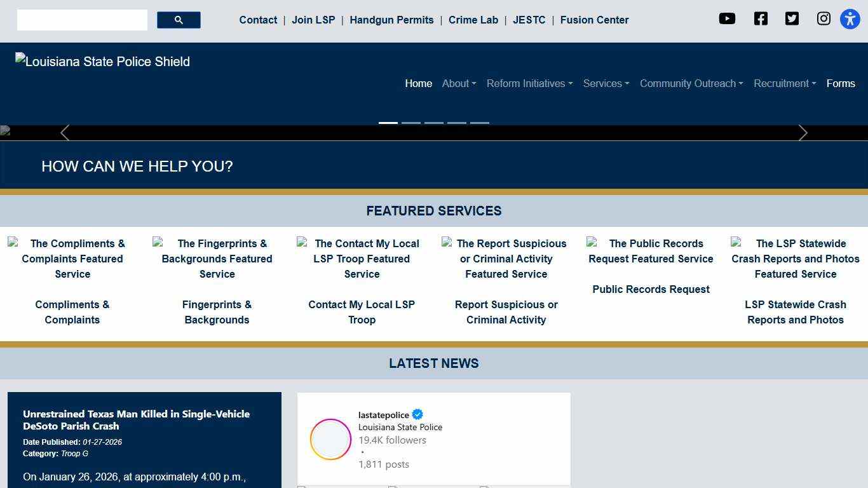This screenshot has height=488, width=868.
Task: Click the magnifying glass search button
Action: (179, 20)
